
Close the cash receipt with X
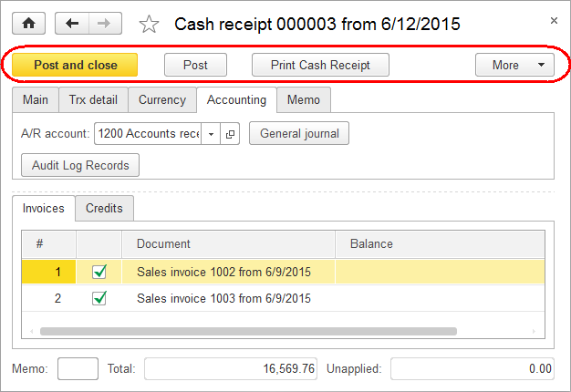[x=554, y=21]
